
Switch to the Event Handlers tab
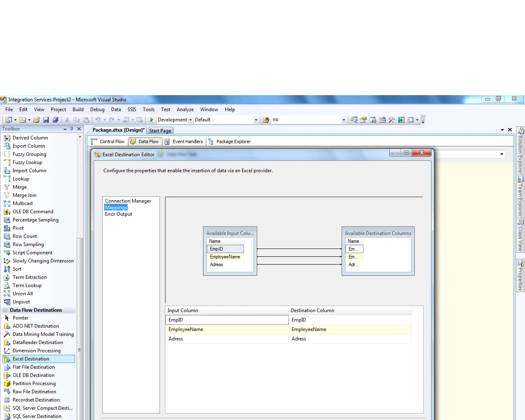pyautogui.click(x=184, y=142)
